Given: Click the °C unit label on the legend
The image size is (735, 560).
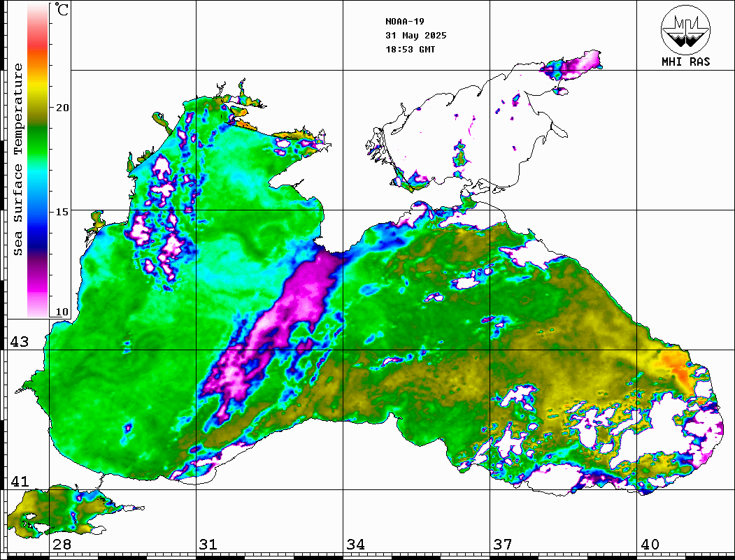Looking at the screenshot, I should click(62, 9).
